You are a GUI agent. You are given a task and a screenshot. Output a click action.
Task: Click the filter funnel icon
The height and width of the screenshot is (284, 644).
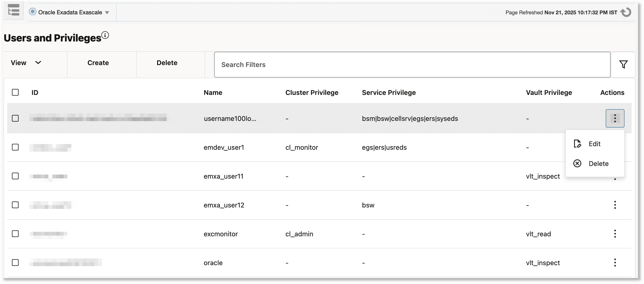point(623,64)
